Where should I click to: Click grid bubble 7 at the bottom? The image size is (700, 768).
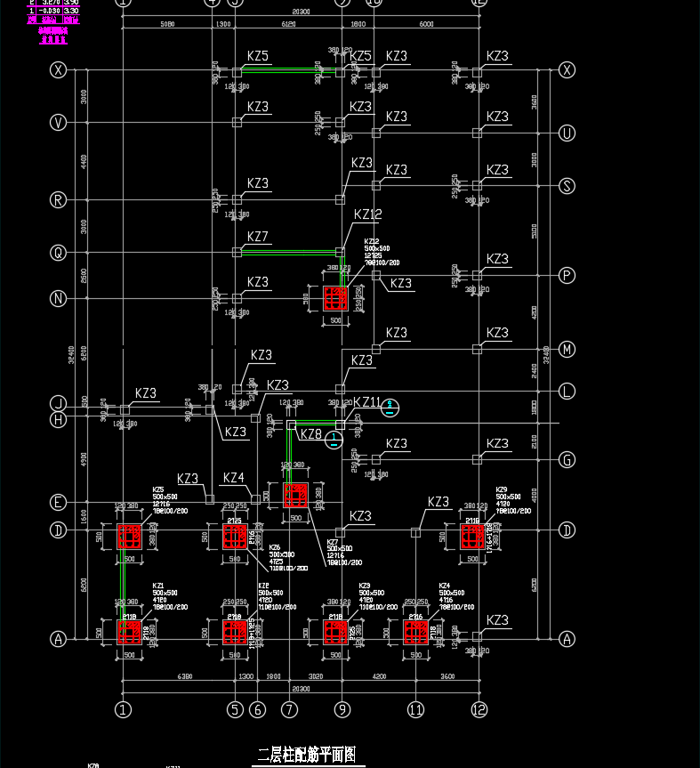coord(289,710)
